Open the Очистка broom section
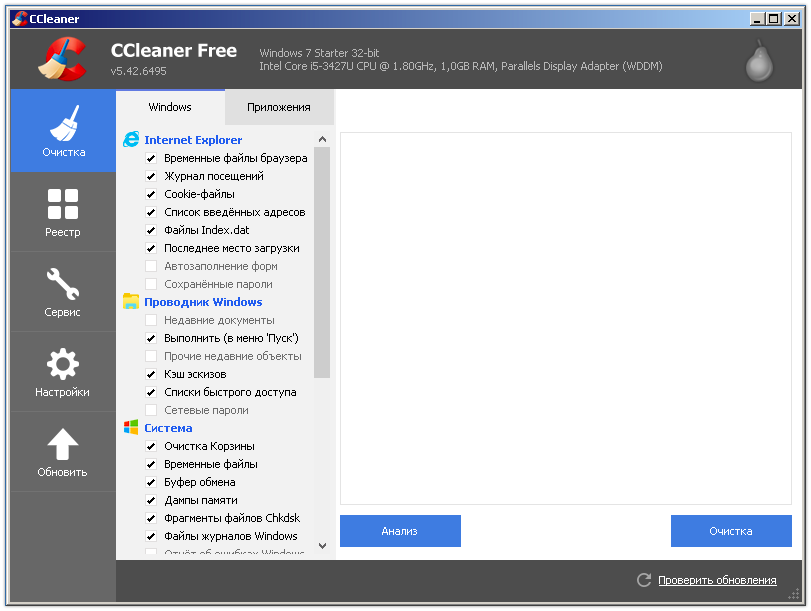Viewport: 811px width, 611px height. point(63,130)
